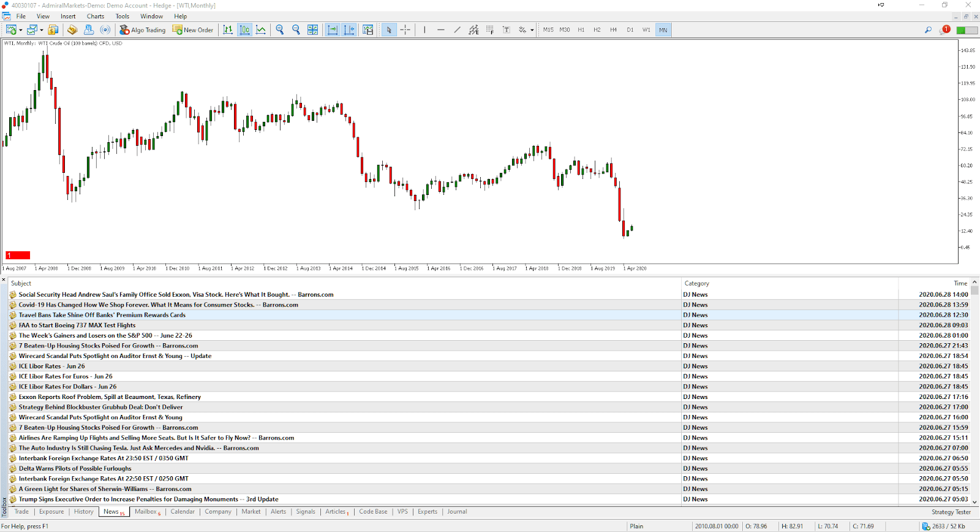The height and width of the screenshot is (532, 980).
Task: Select the MN monthly timeframe
Action: (x=663, y=29)
